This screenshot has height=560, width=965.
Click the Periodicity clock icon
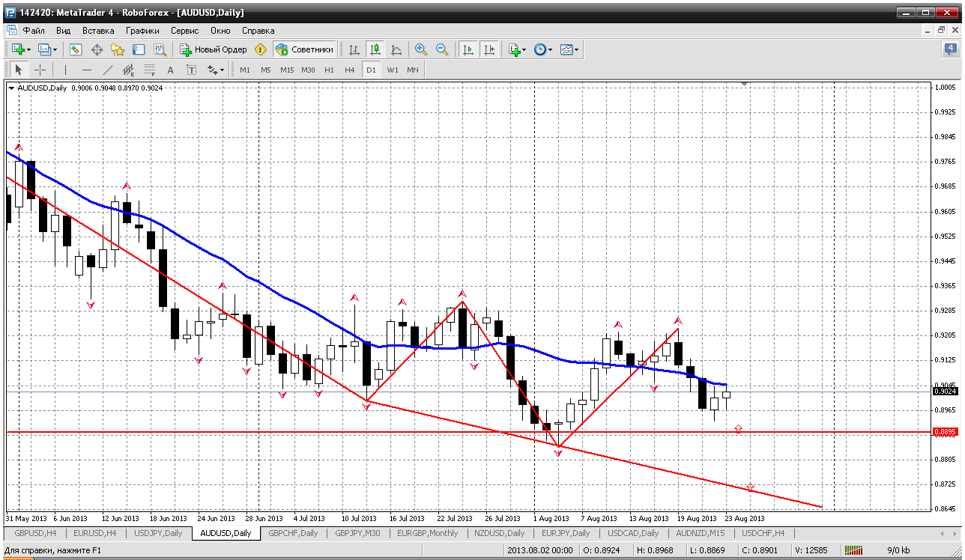[539, 49]
